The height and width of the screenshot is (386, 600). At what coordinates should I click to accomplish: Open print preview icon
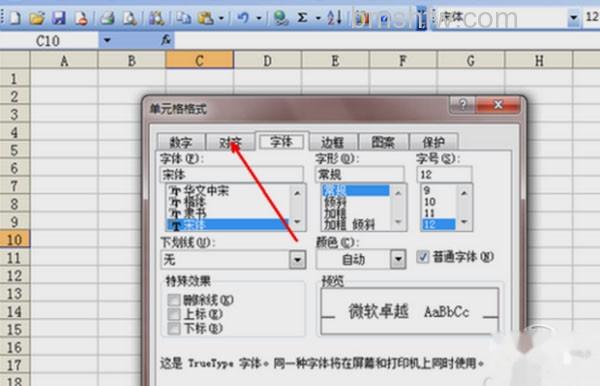click(130, 18)
